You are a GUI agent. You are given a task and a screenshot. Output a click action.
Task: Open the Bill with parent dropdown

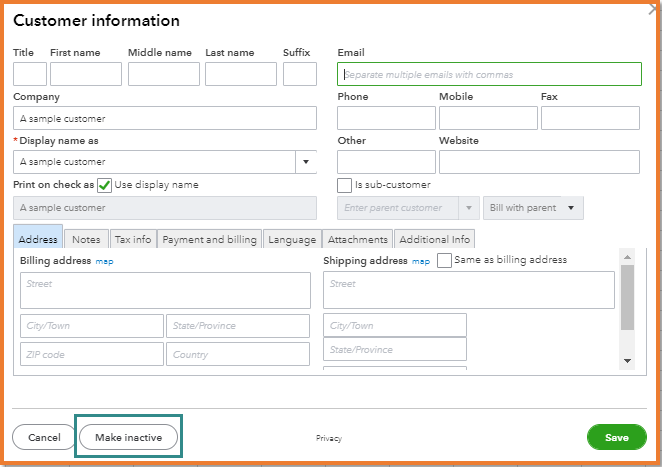[533, 208]
